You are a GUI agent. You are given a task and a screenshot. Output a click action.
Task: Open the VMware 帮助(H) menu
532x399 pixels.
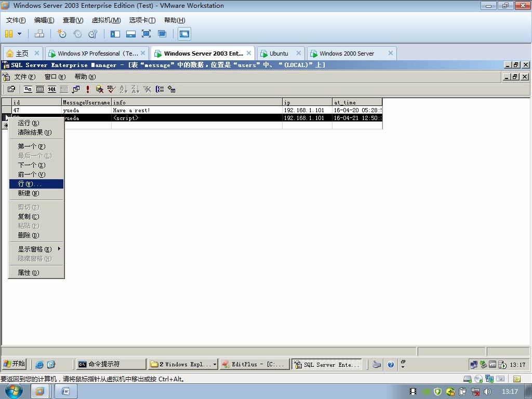pyautogui.click(x=175, y=20)
